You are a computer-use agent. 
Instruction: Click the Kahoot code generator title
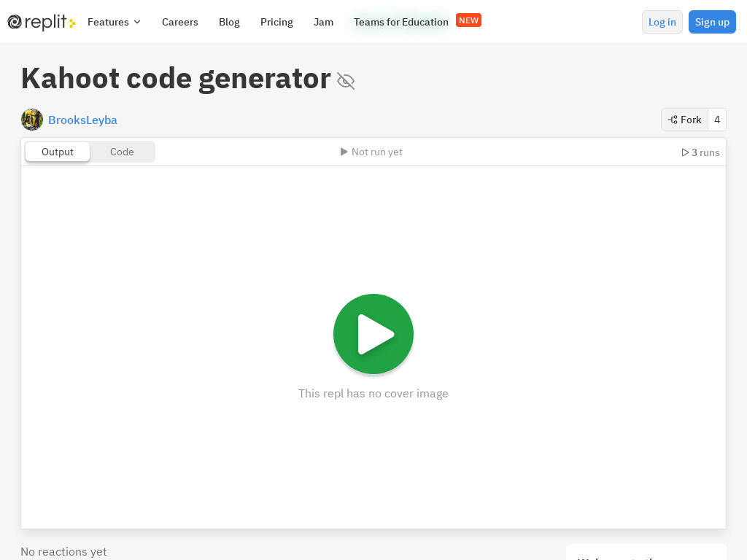(176, 79)
